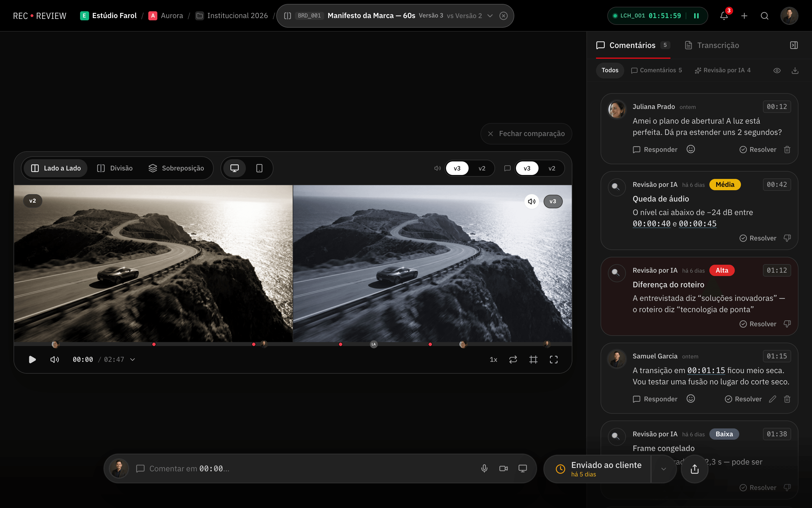The image size is (812, 508).
Task: Reply to Samuel Garcia's comment
Action: 655,399
